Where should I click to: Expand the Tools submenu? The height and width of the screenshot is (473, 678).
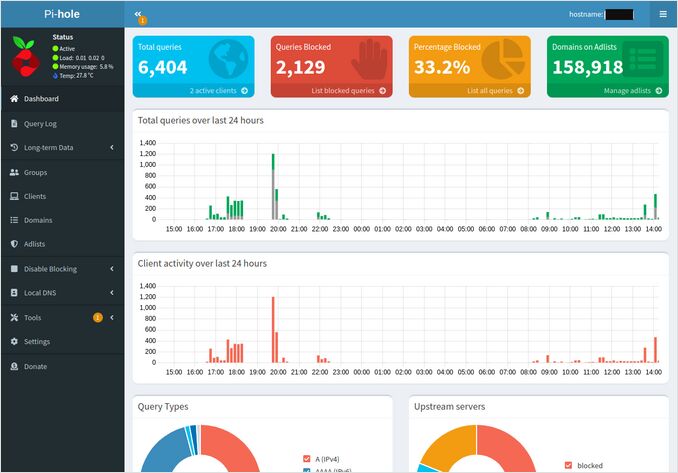click(x=111, y=318)
